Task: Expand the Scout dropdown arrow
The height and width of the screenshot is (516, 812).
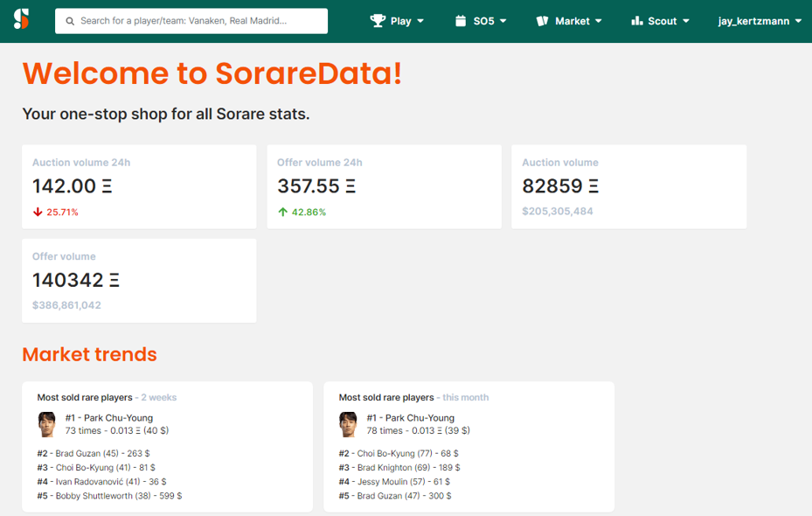Action: (x=686, y=21)
